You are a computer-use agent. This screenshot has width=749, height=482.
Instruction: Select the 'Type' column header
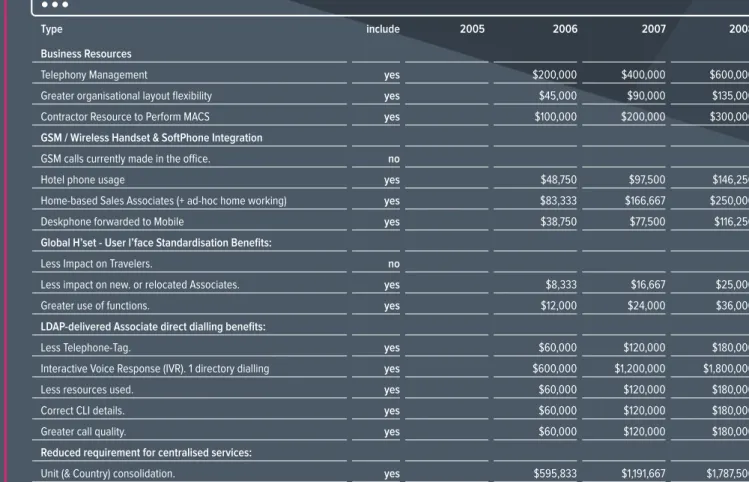52,29
